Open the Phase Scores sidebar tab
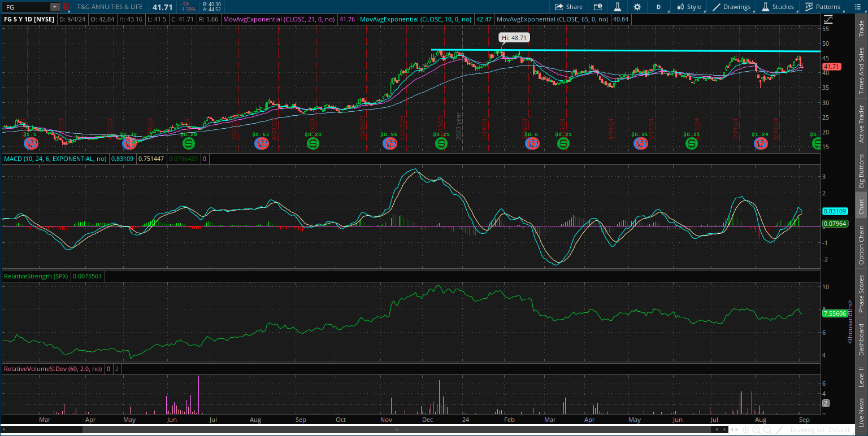The width and height of the screenshot is (868, 436). coord(861,293)
